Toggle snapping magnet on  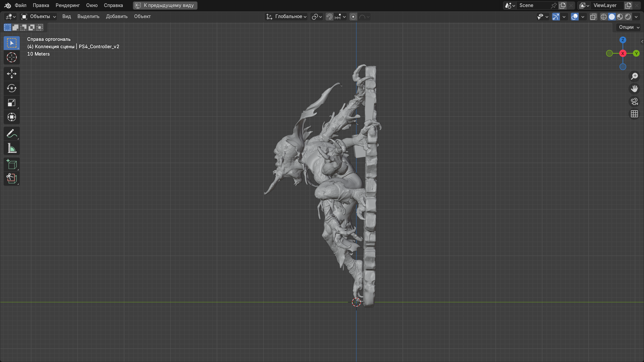coord(329,17)
